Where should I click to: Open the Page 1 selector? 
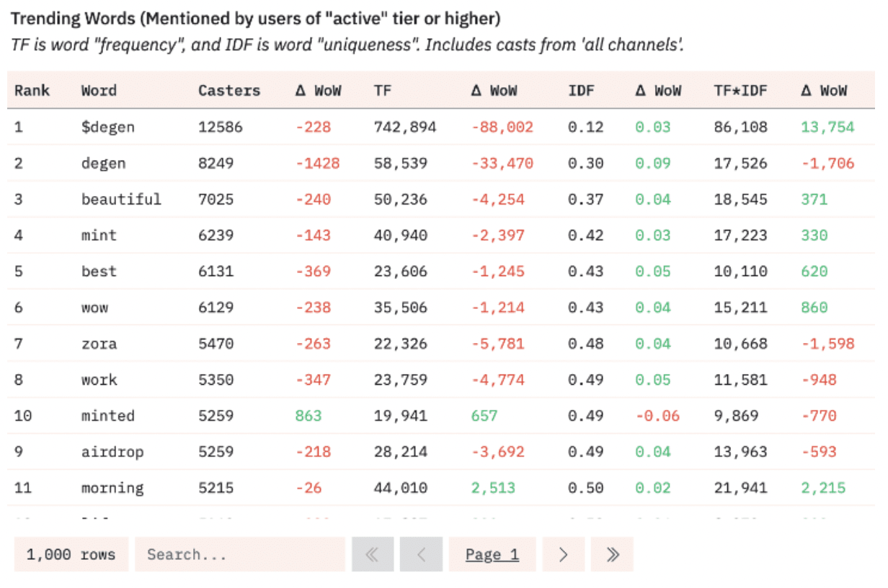492,554
